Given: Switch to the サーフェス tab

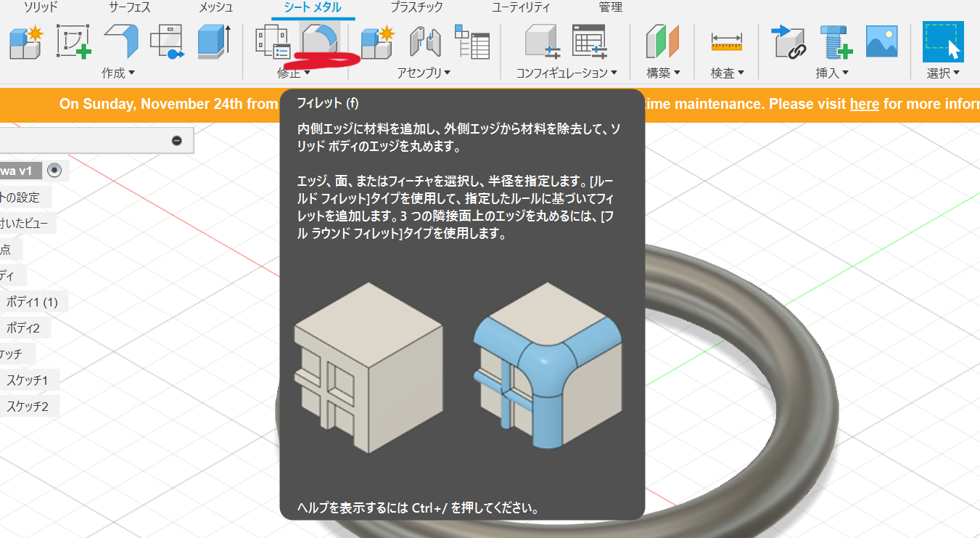Looking at the screenshot, I should coord(131,7).
